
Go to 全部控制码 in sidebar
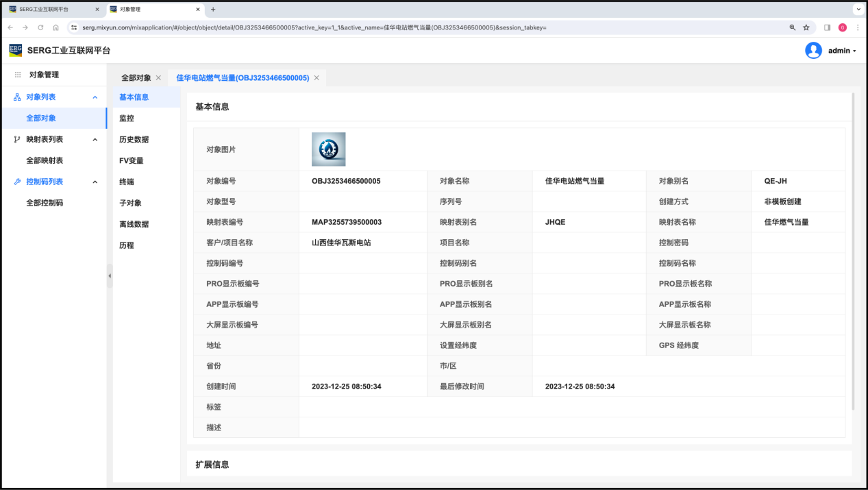click(x=45, y=203)
